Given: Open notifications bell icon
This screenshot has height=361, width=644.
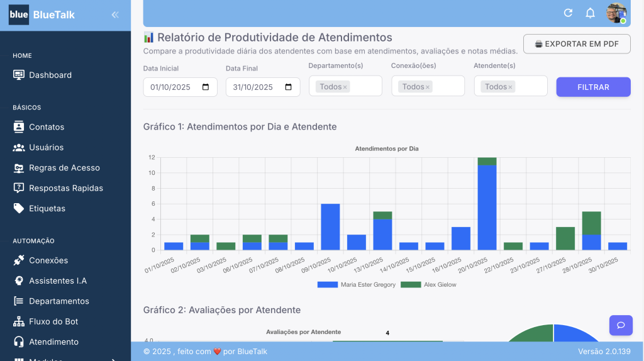Looking at the screenshot, I should (x=590, y=13).
